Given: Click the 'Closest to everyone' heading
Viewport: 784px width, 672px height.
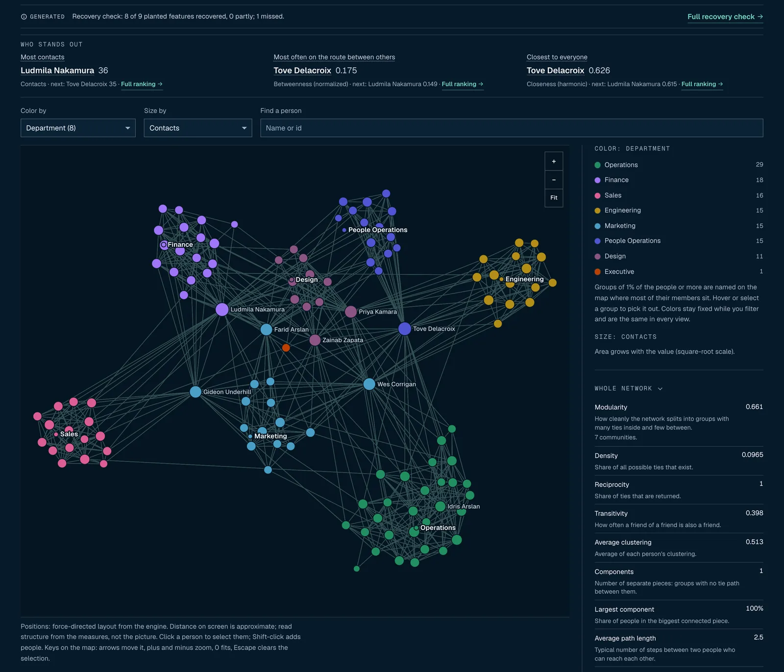Looking at the screenshot, I should tap(557, 57).
